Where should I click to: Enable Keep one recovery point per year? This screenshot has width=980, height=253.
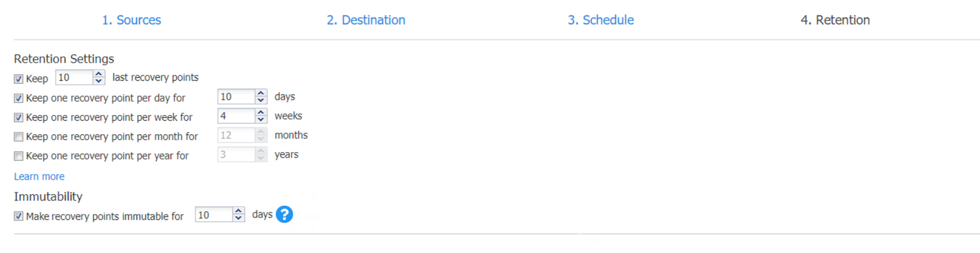pos(19,156)
